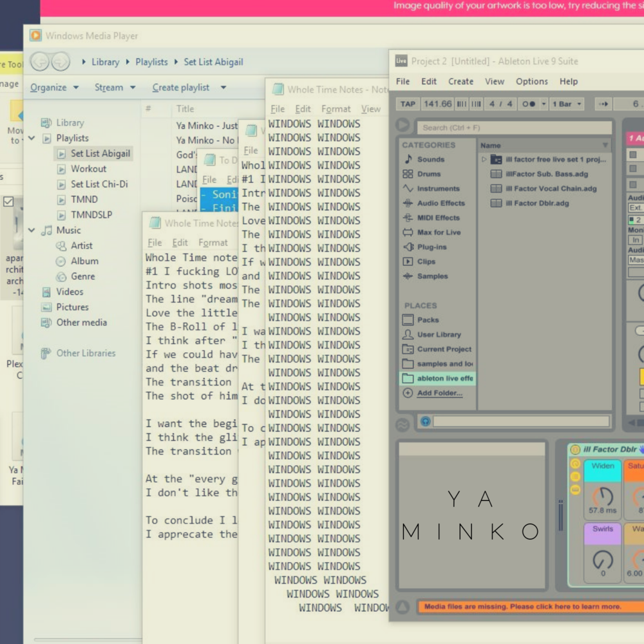Open the Ext. input type dropdown
The width and height of the screenshot is (644, 644).
tap(636, 208)
